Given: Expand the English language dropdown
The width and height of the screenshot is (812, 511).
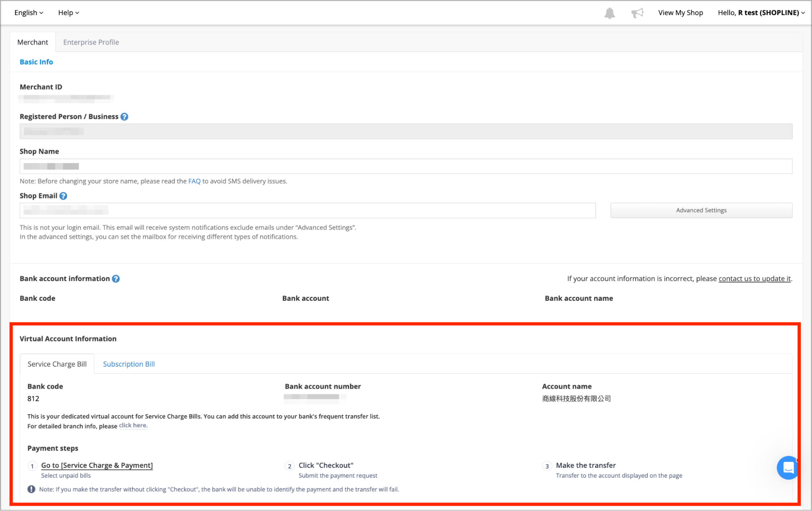Looking at the screenshot, I should click(x=29, y=13).
